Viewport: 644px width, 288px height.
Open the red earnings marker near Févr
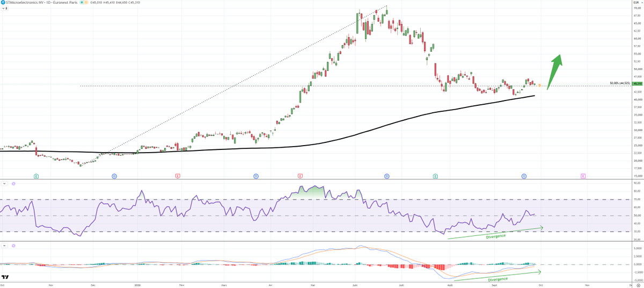[x=178, y=176]
